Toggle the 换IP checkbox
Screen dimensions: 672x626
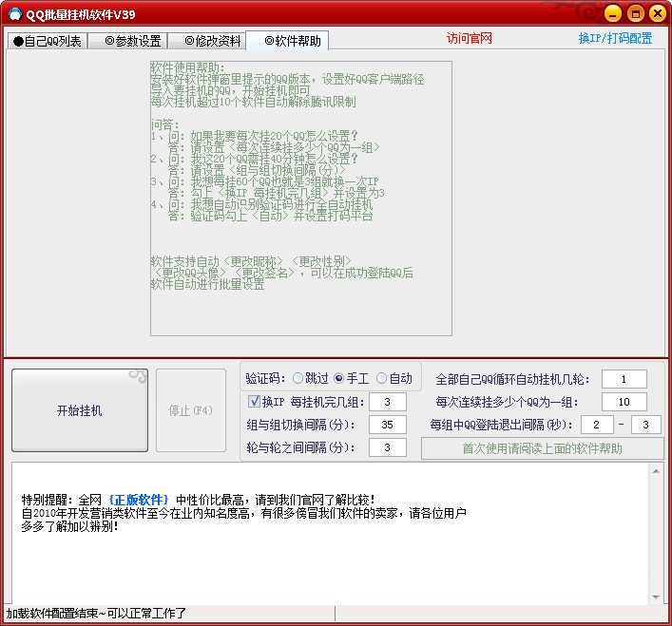coord(254,401)
